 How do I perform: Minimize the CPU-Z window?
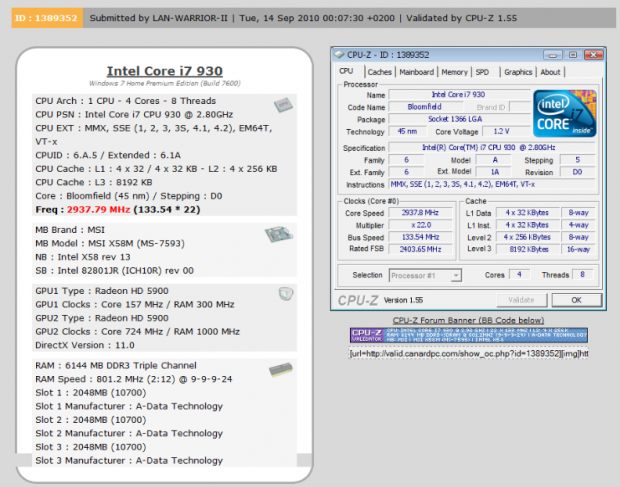(552, 55)
